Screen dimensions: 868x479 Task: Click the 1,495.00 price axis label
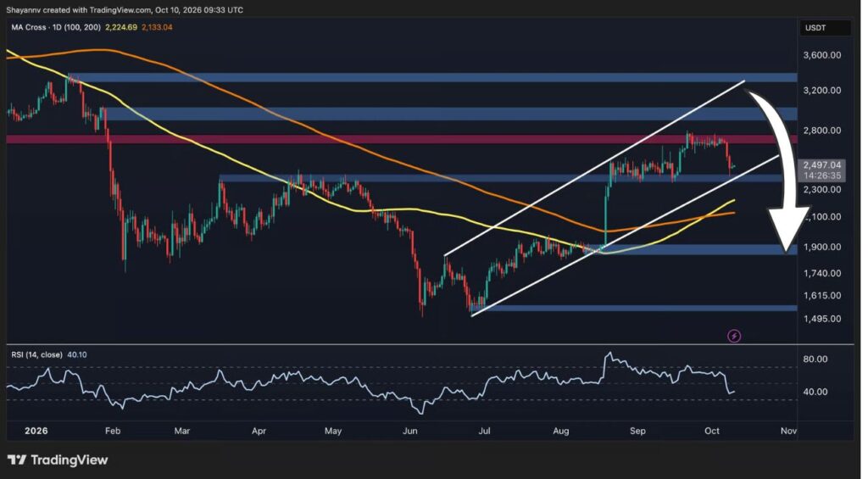822,319
